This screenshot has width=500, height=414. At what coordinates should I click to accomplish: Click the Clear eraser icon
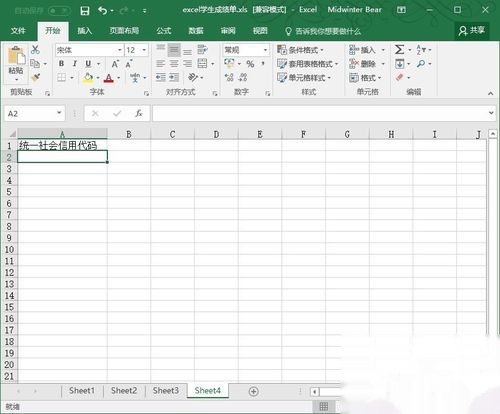pos(400,78)
